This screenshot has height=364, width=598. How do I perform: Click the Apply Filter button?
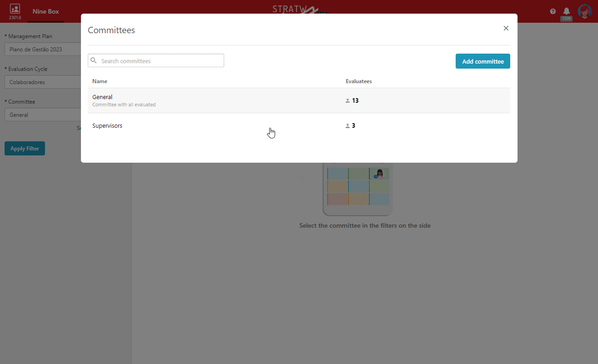[25, 149]
